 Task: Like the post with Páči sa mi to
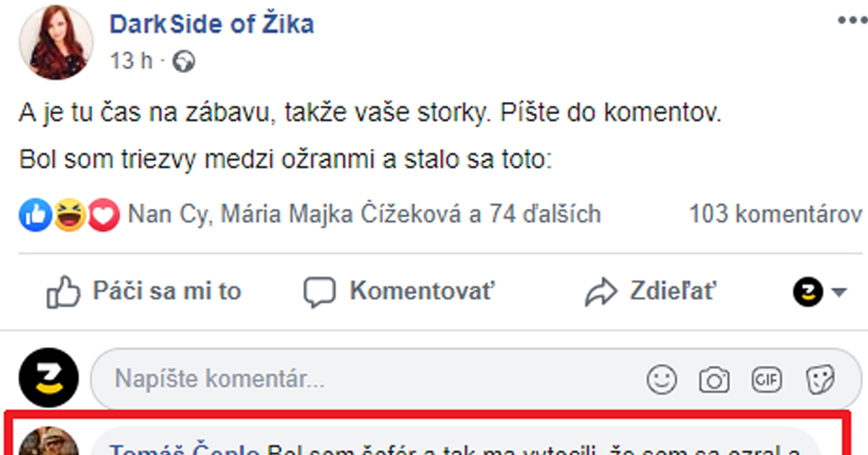[x=168, y=291]
